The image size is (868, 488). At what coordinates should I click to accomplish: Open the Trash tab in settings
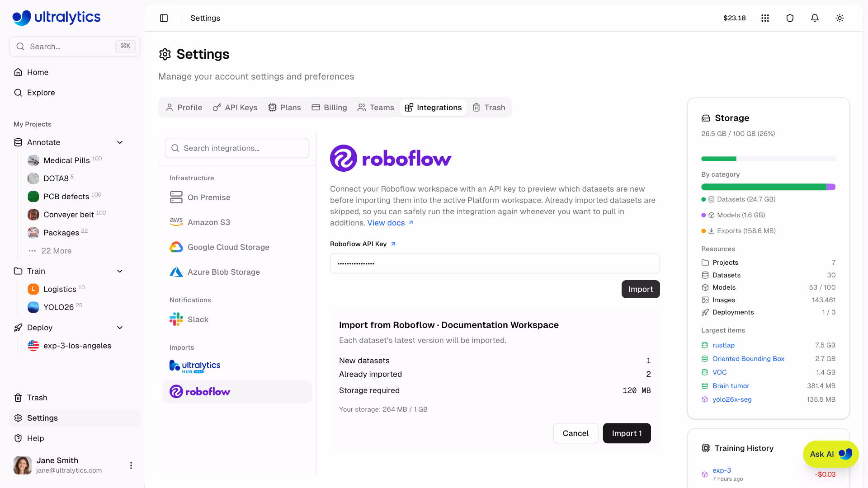(489, 108)
